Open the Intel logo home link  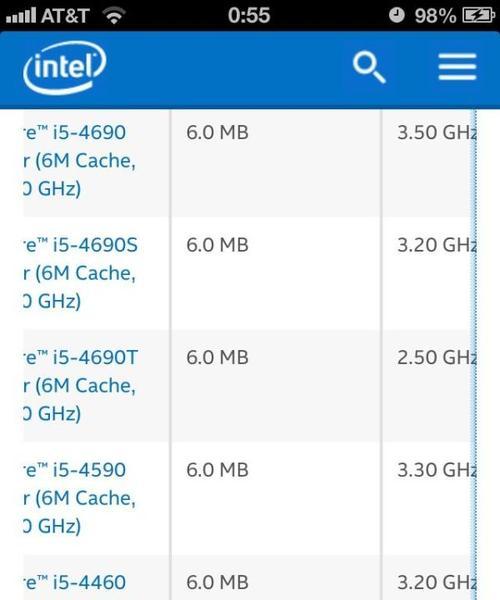[64, 67]
